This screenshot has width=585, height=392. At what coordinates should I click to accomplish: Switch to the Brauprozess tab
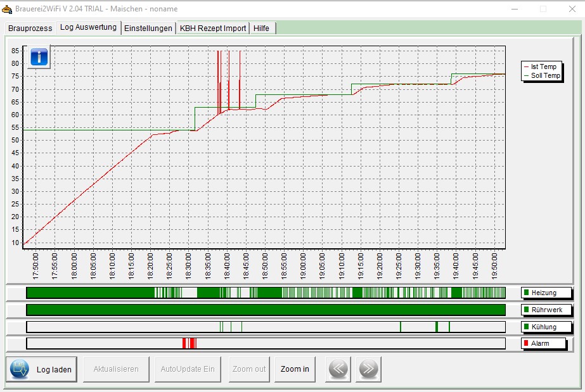(30, 28)
